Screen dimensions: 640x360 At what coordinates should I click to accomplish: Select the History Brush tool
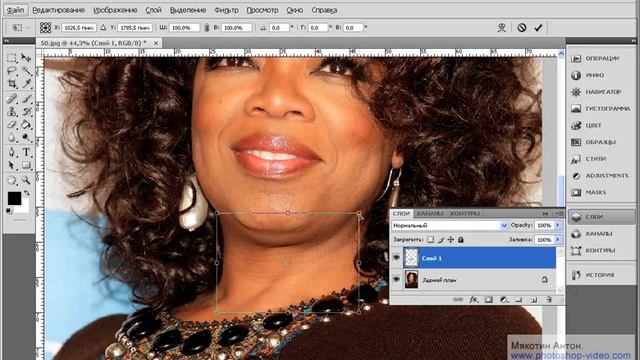[26, 111]
